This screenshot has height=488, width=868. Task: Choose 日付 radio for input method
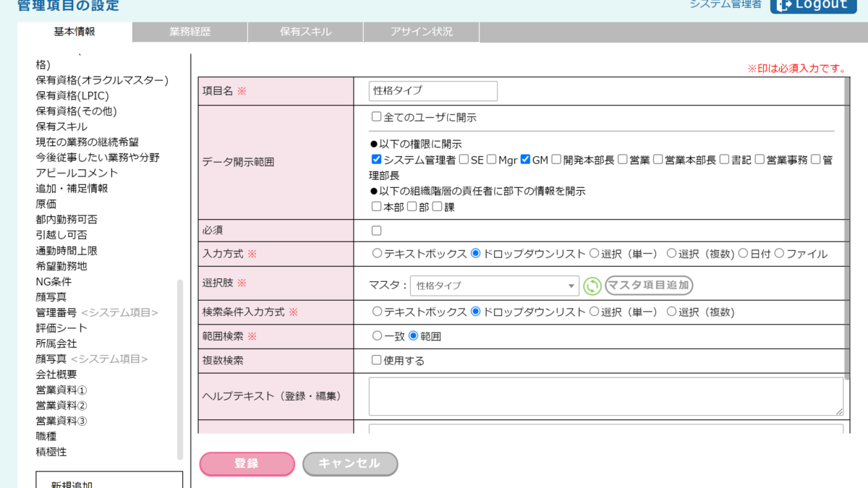(743, 254)
